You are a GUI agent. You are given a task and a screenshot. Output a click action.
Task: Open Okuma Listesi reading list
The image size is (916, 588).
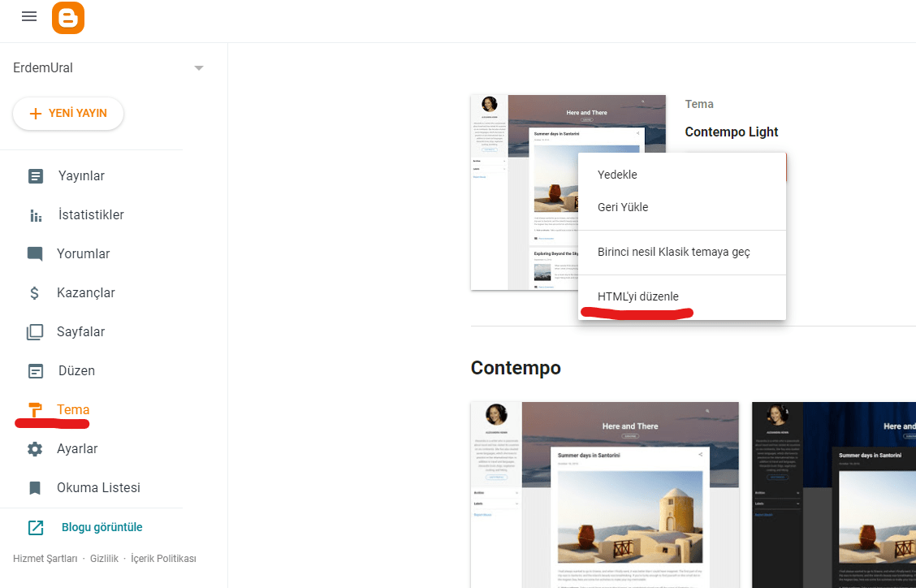point(98,488)
